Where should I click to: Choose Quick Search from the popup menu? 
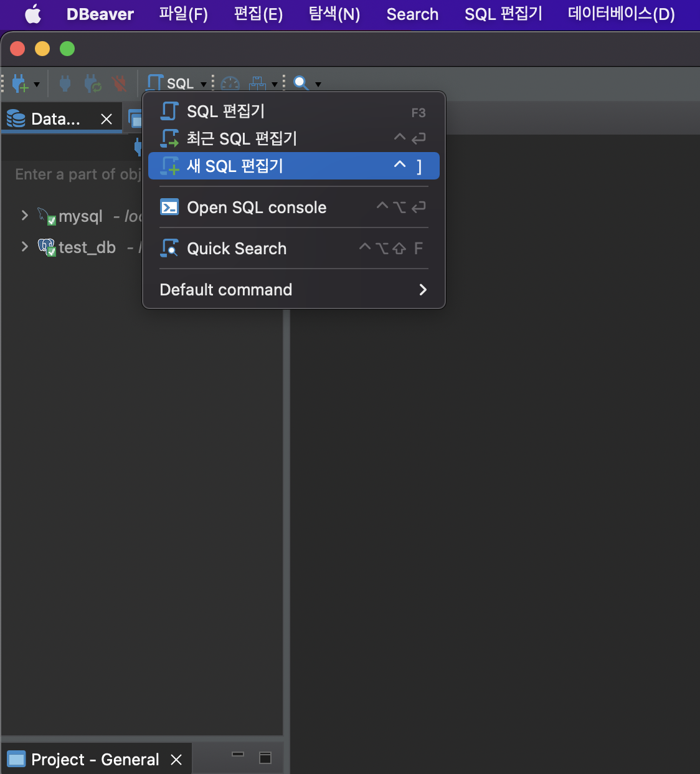[294, 249]
